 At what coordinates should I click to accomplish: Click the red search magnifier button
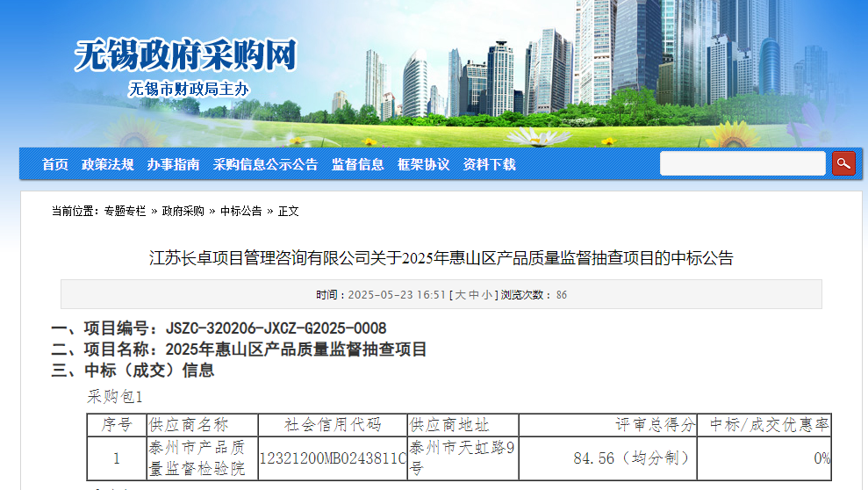click(x=843, y=163)
